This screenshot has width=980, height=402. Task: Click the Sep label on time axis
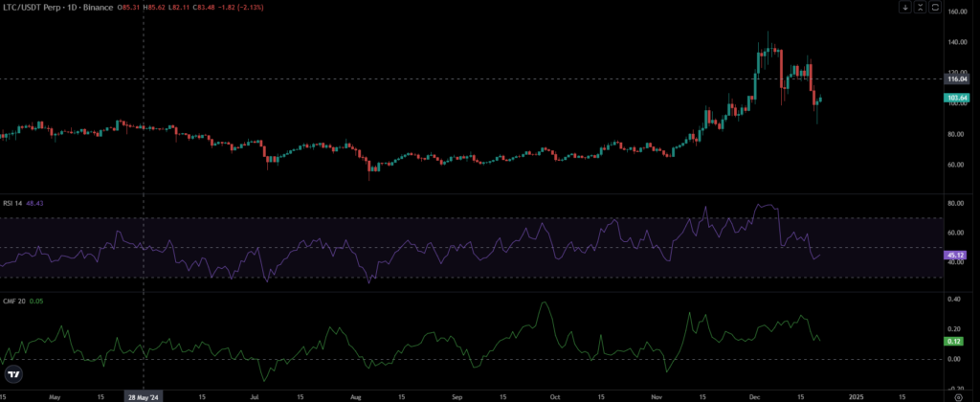(457, 397)
